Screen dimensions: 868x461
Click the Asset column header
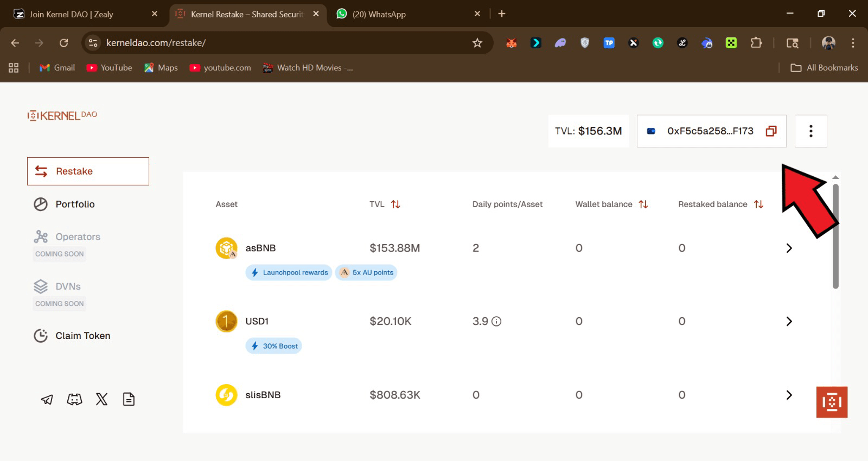point(227,204)
